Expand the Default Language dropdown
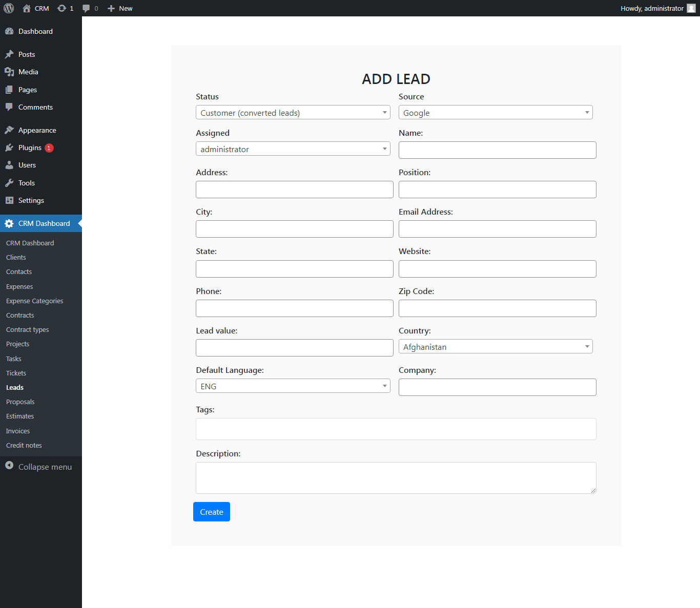Screen dimensions: 700x608 pyautogui.click(x=293, y=386)
